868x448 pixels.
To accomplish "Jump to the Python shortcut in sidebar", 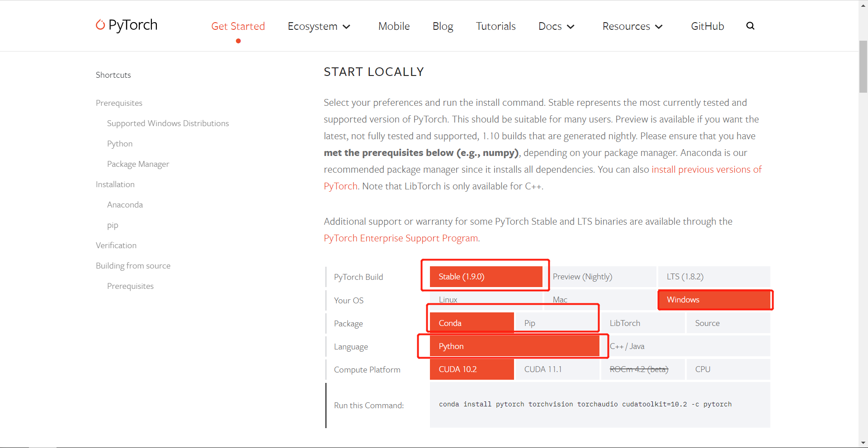I will (120, 144).
